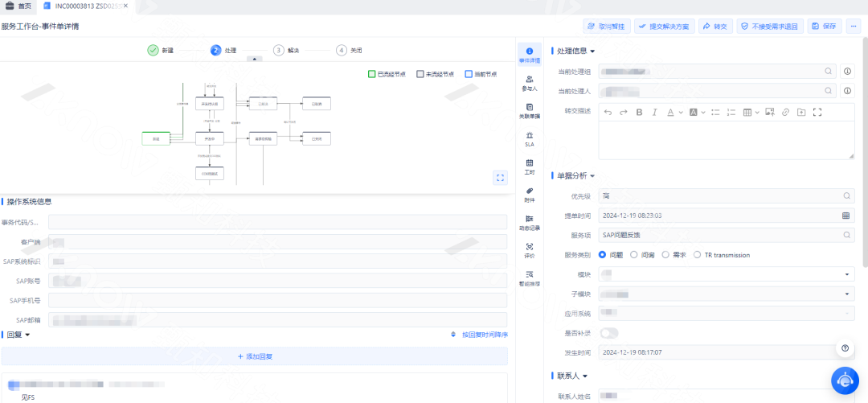
Task: Click the 转交描述 text editing area
Action: 726,139
